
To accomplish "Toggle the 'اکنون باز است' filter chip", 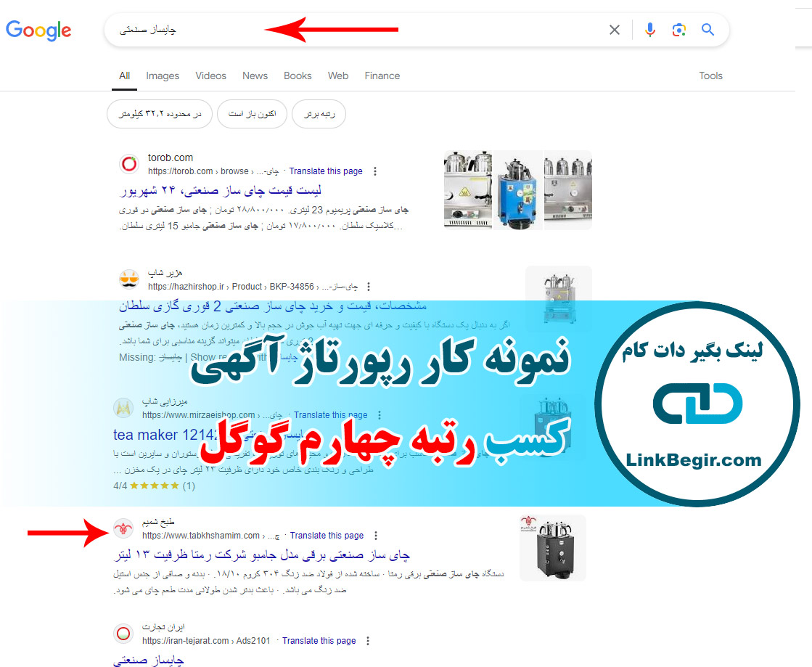I will click(252, 114).
